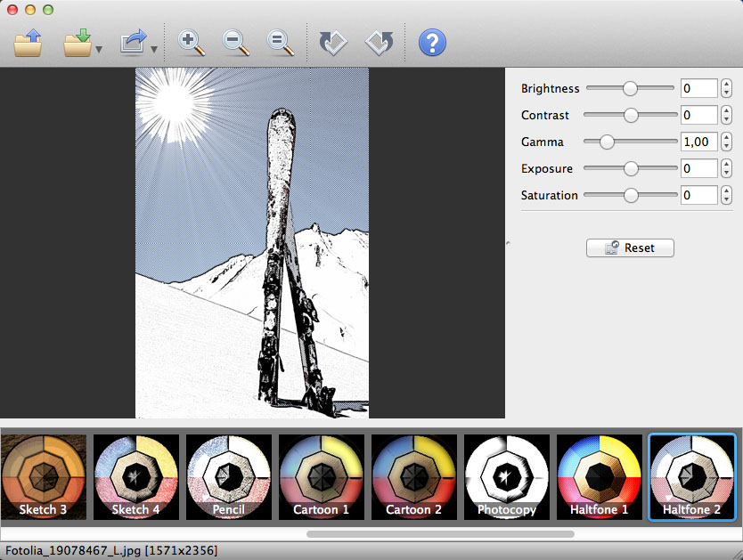743x560 pixels.
Task: Click the Exposure stepper arrows
Action: [726, 168]
